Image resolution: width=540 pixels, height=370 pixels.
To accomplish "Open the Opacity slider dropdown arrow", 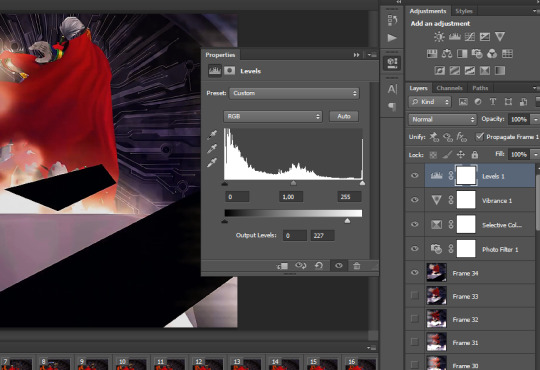I will point(536,120).
